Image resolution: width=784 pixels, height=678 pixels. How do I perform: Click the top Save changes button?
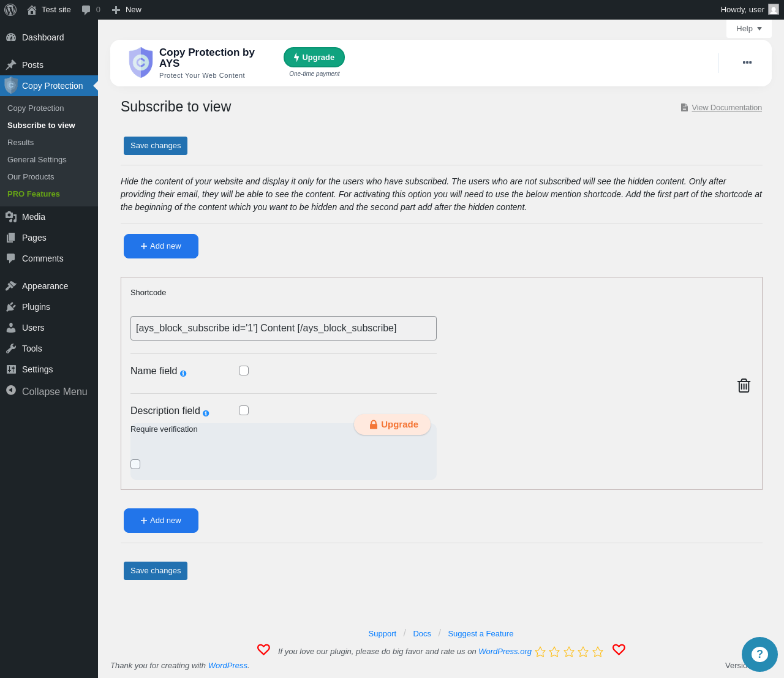[156, 146]
